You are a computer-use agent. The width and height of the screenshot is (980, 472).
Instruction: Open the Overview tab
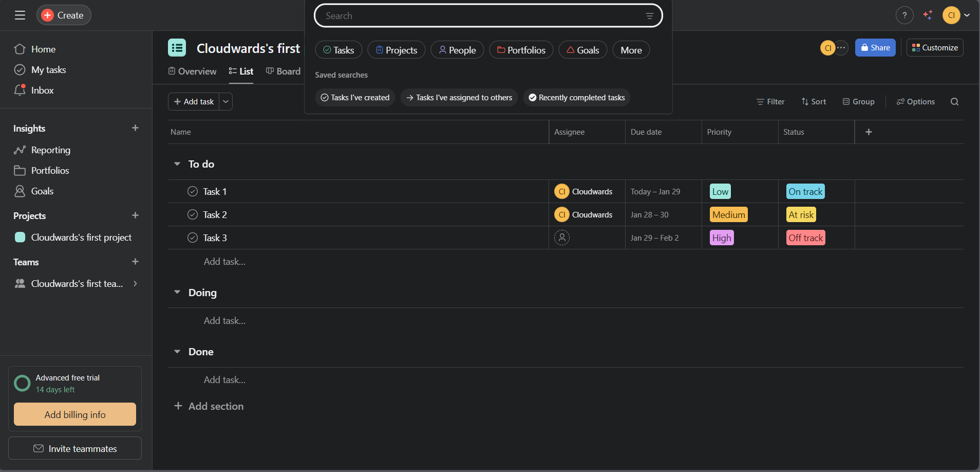tap(193, 71)
